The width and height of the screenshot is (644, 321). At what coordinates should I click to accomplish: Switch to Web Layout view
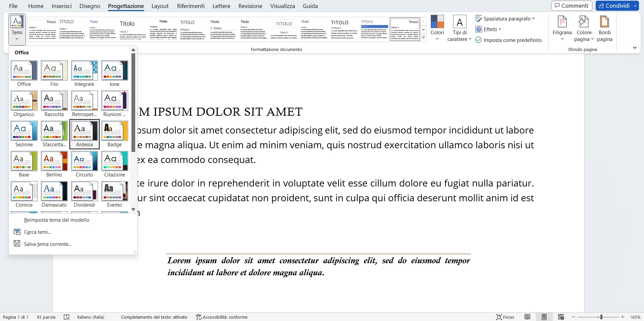pyautogui.click(x=561, y=317)
